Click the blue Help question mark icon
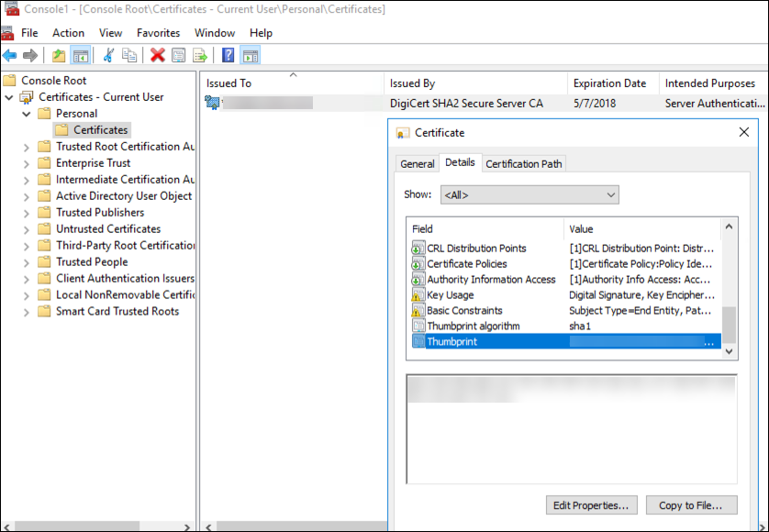The height and width of the screenshot is (532, 769). point(228,55)
